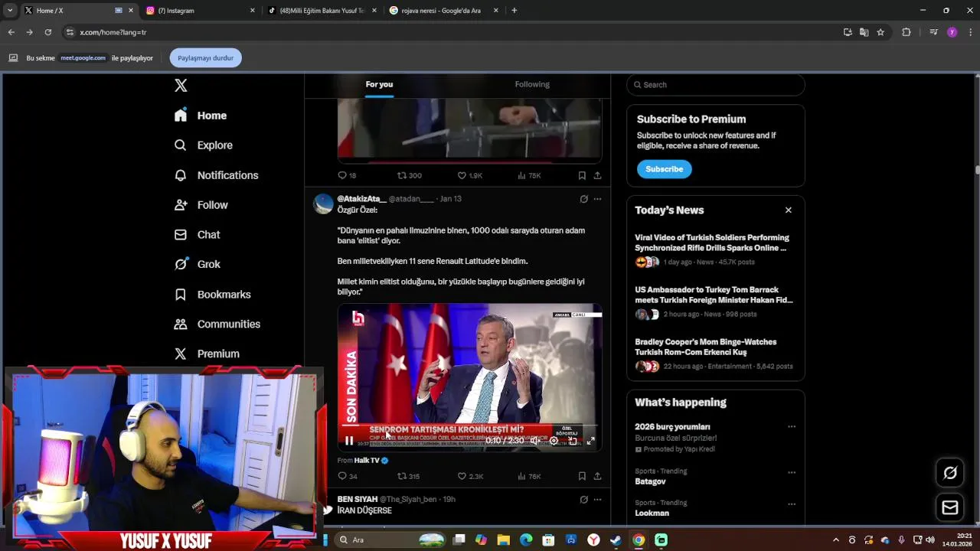Image resolution: width=980 pixels, height=551 pixels.
Task: Reply to the AtakizAta post with 34 replies
Action: (x=348, y=476)
